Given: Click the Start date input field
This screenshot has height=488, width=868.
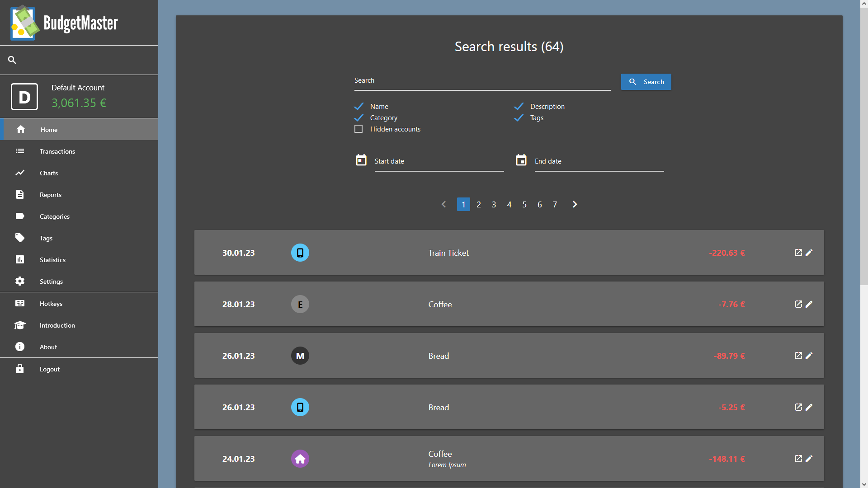Looking at the screenshot, I should [x=439, y=162].
